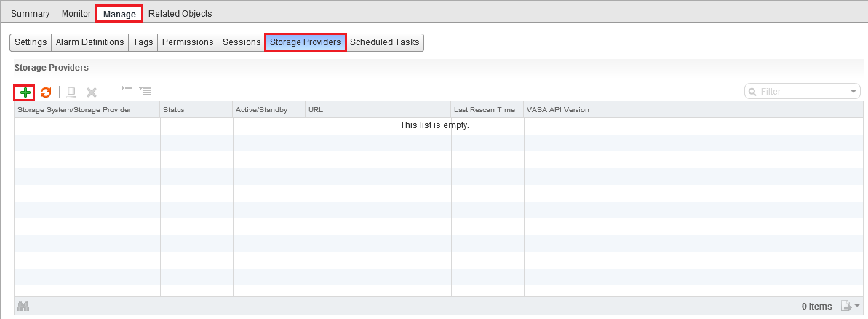Show the Tags section
This screenshot has width=868, height=319.
pyautogui.click(x=143, y=42)
